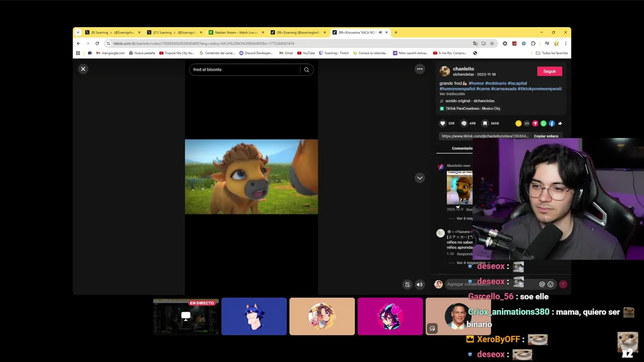Open more share options arrow
Image resolution: width=644 pixels, height=362 pixels.
coord(560,123)
